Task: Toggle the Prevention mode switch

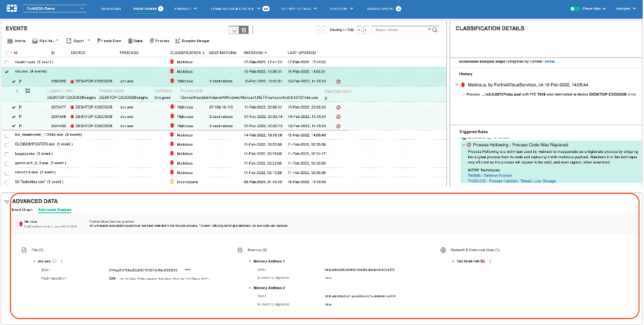Action: (x=575, y=9)
